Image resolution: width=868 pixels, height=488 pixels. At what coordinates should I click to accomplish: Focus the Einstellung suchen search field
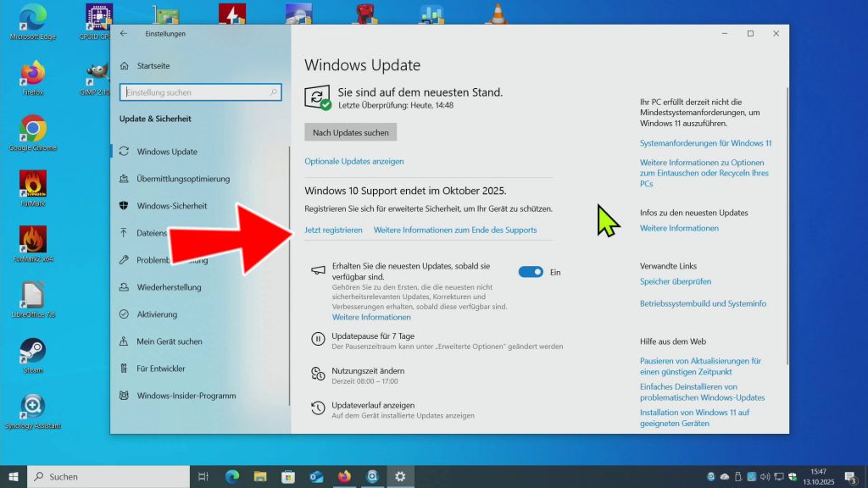point(200,92)
